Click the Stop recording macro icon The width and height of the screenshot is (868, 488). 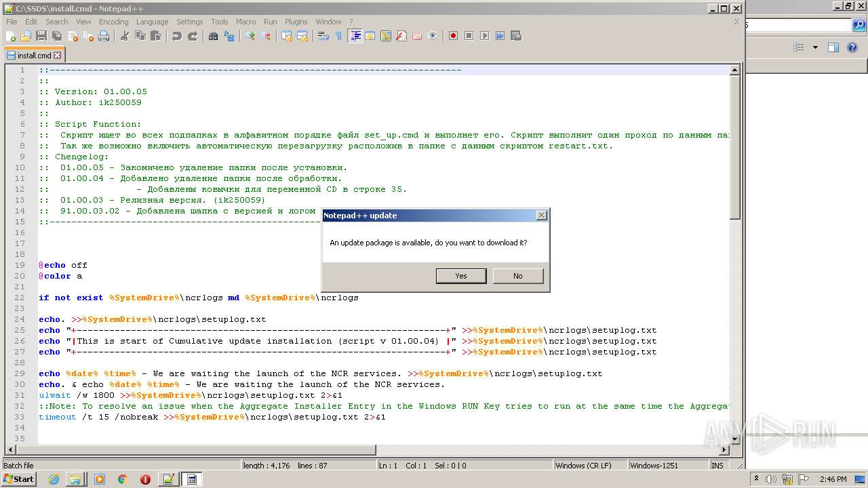click(469, 36)
